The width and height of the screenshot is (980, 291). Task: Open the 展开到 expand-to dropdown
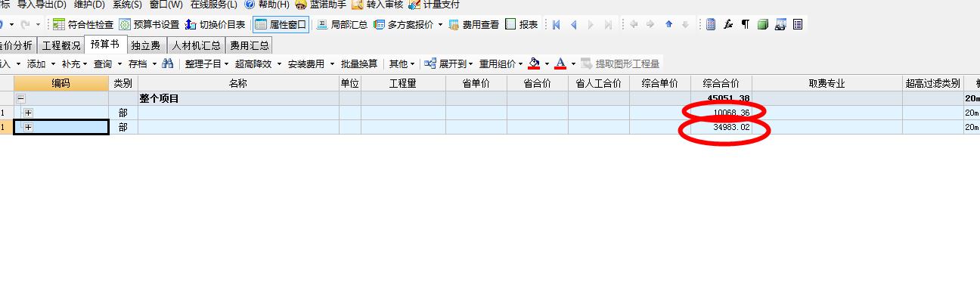point(449,63)
